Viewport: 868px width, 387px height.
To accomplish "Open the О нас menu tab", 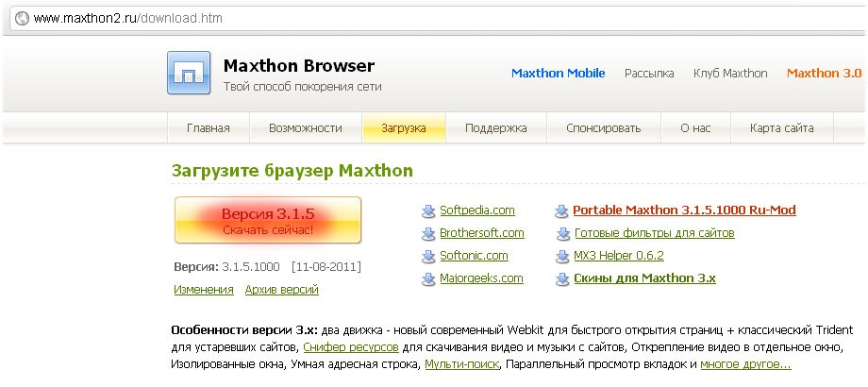I will (695, 128).
